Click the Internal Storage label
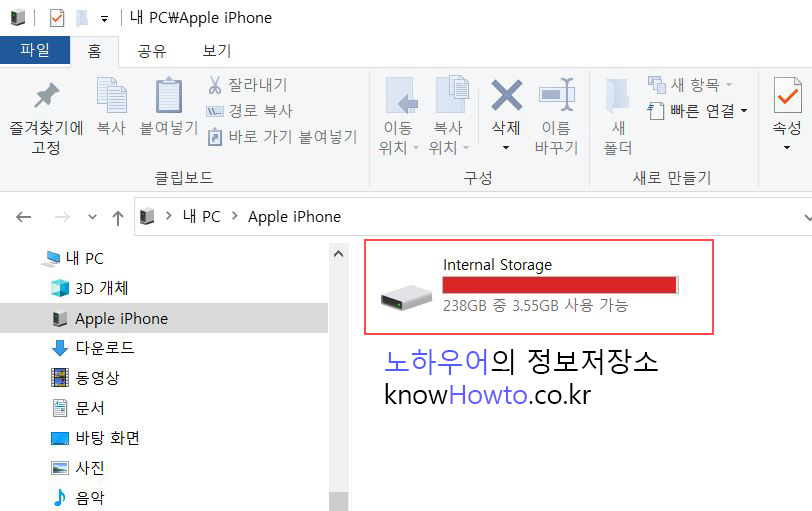 (x=498, y=265)
